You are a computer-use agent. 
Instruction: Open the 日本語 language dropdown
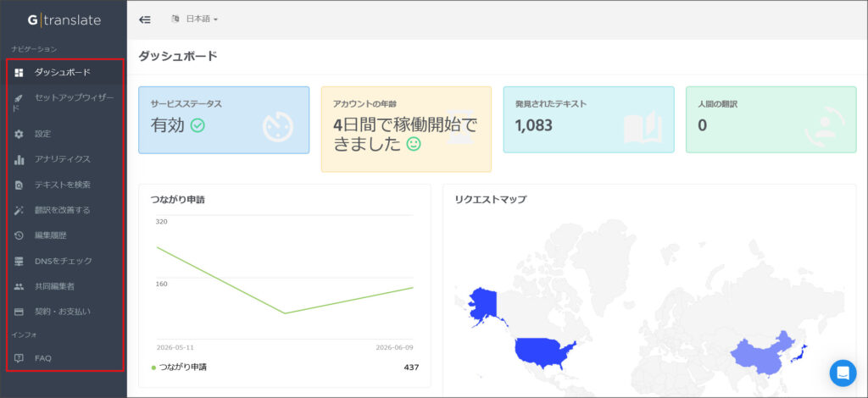[195, 19]
